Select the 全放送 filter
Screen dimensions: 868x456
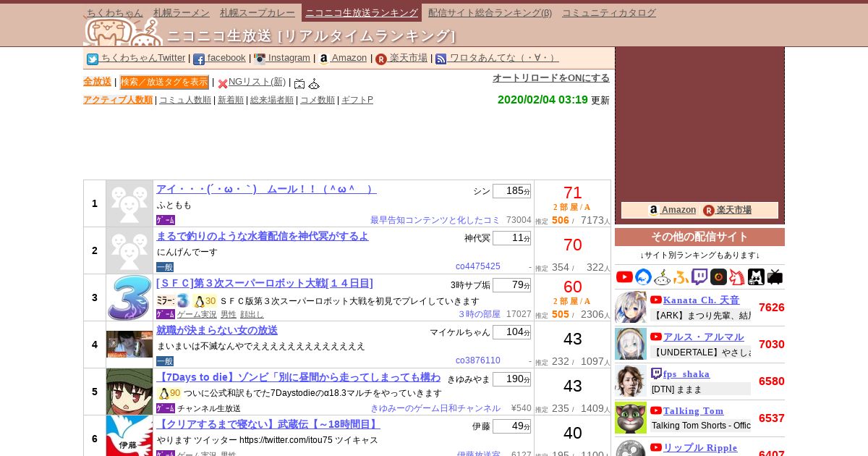pyautogui.click(x=97, y=82)
